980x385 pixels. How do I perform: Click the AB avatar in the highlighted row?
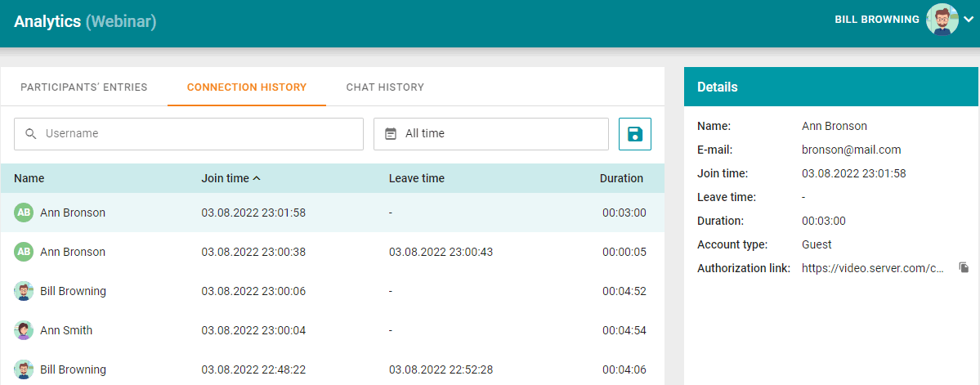pos(25,213)
